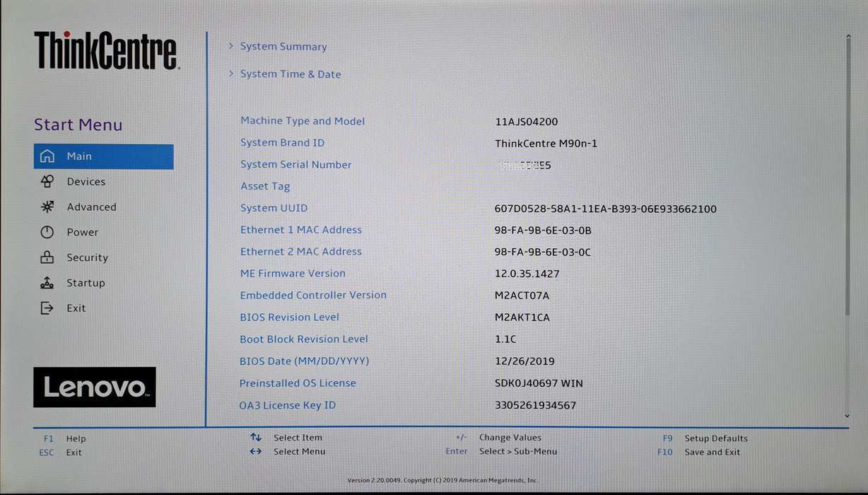Open the Main menu item
This screenshot has height=495, width=868.
[103, 156]
